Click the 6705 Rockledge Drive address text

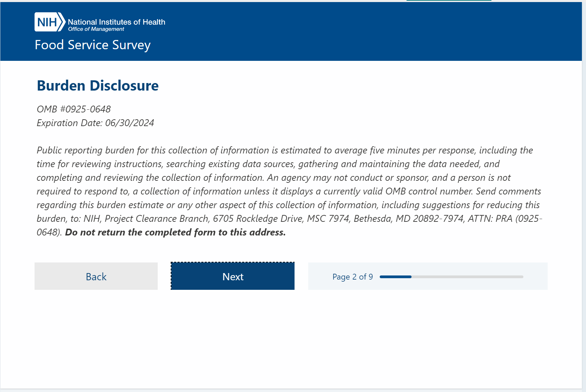pos(258,219)
